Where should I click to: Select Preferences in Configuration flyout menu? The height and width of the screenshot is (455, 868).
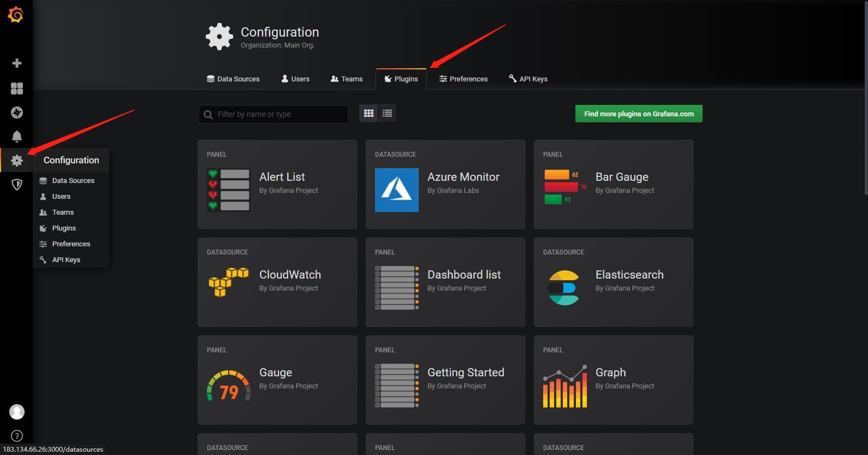pyautogui.click(x=71, y=244)
